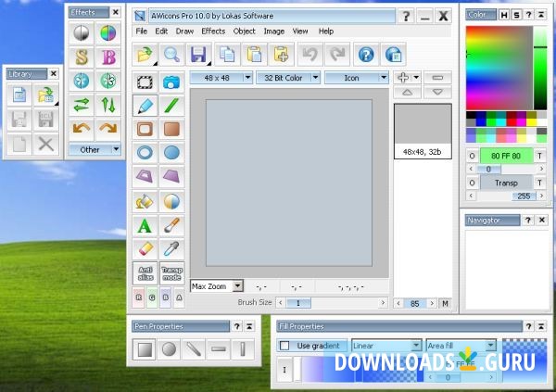Screen dimensions: 556x392
Task: Select the round pen shape
Action: (x=169, y=349)
